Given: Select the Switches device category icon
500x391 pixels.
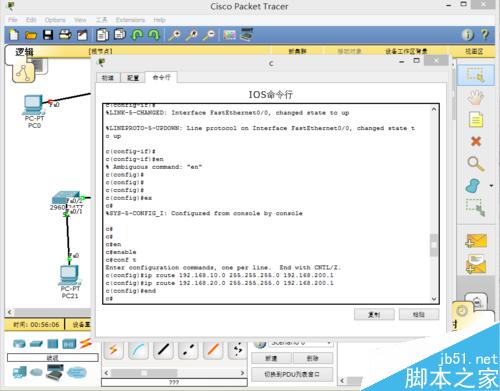Looking at the screenshot, I should point(36,344).
